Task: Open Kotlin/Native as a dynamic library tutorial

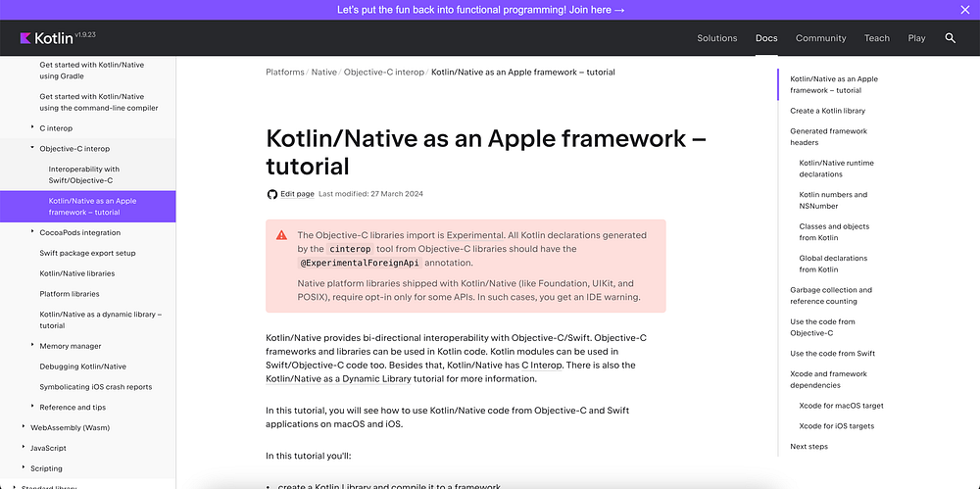Action: 101,320
